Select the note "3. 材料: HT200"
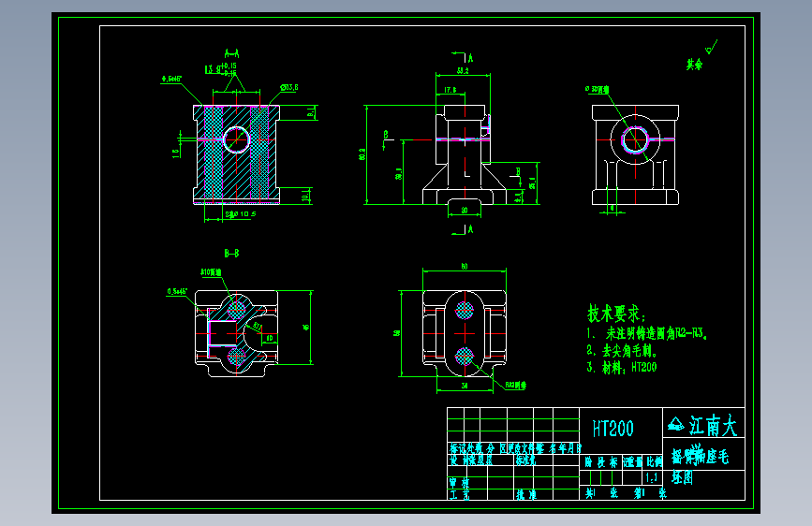This screenshot has width=812, height=526. pyautogui.click(x=622, y=368)
